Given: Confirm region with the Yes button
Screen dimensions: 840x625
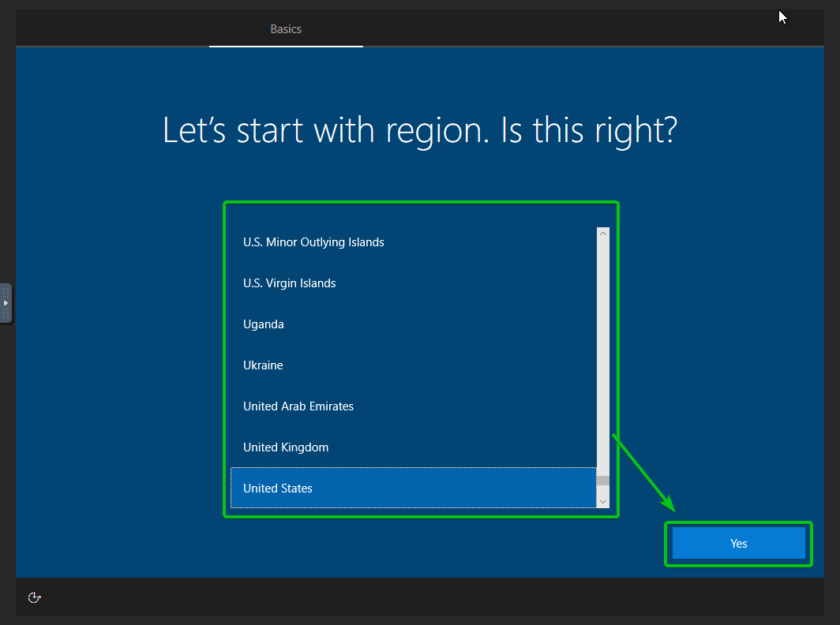Looking at the screenshot, I should click(739, 543).
